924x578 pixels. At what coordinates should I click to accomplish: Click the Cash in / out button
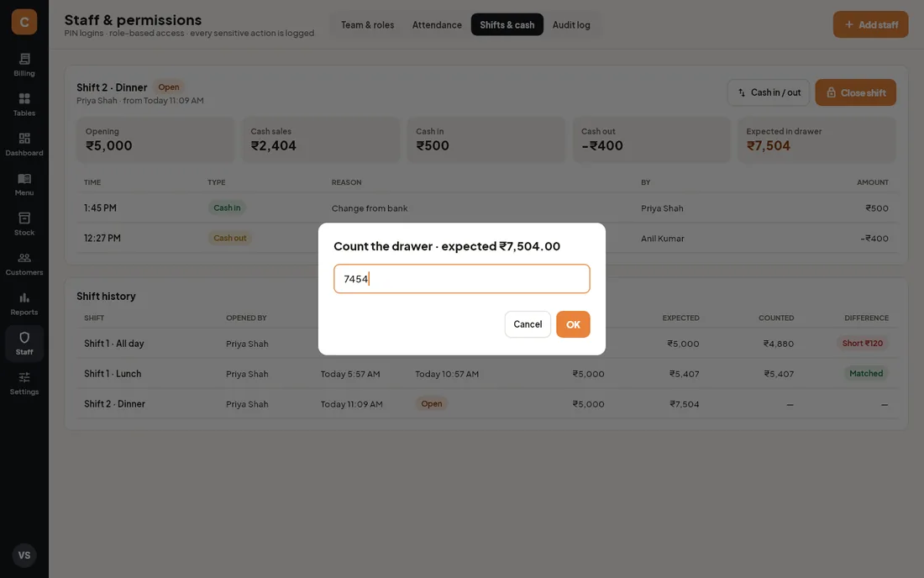click(769, 92)
